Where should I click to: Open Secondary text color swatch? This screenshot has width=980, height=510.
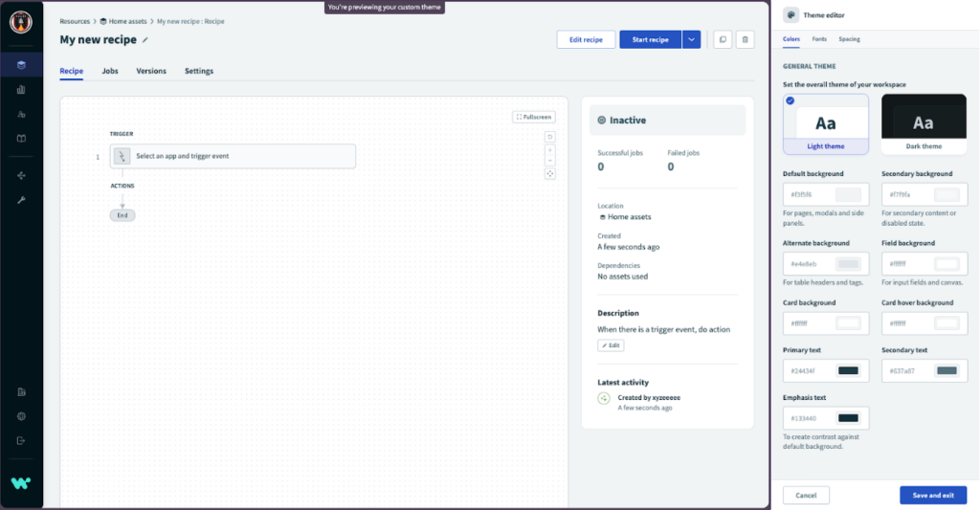(x=947, y=370)
